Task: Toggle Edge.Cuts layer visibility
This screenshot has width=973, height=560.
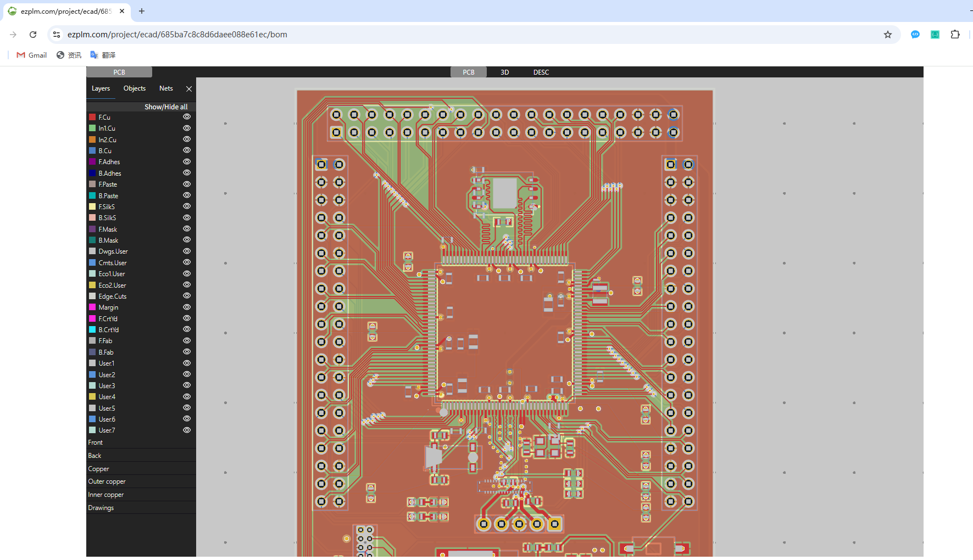Action: [187, 296]
